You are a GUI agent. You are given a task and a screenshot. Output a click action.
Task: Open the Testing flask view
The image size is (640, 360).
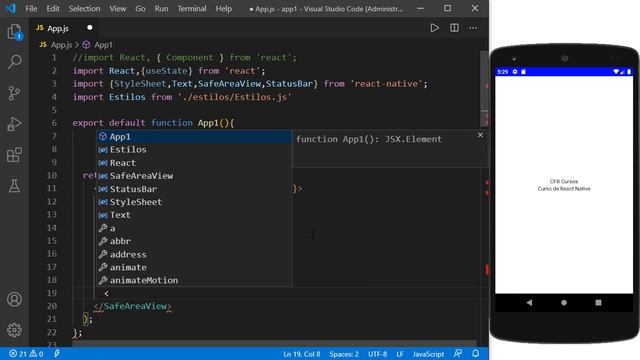[14, 186]
